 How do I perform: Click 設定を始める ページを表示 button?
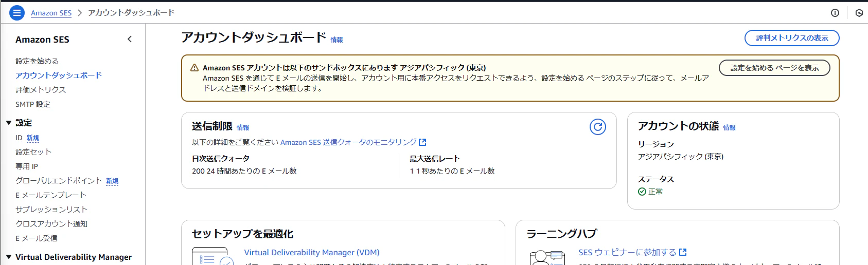pos(774,68)
